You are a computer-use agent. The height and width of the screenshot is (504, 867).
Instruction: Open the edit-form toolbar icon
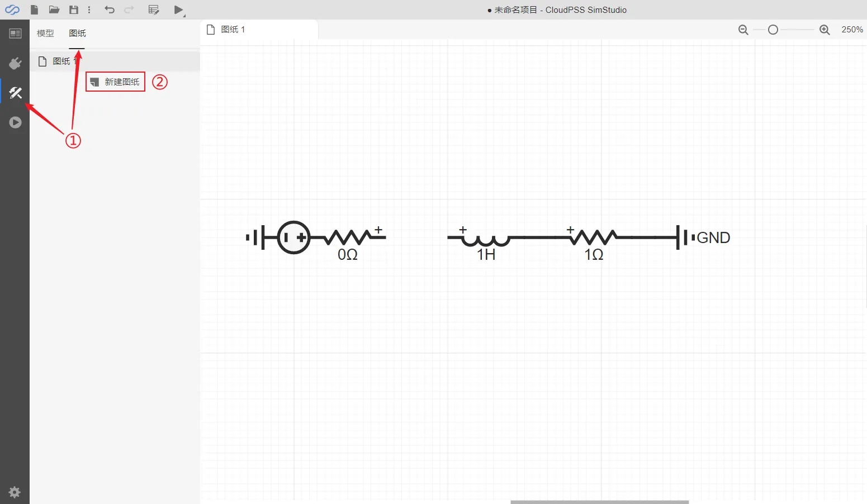click(154, 9)
